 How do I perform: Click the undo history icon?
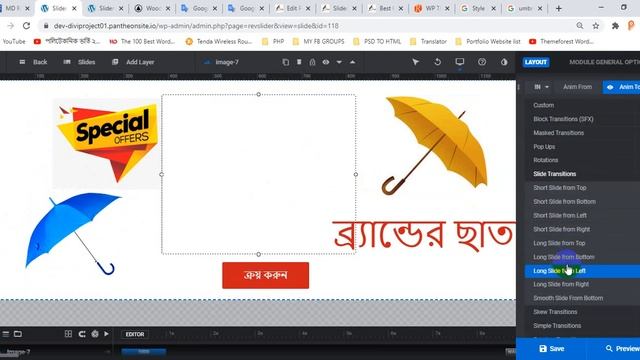(438, 62)
